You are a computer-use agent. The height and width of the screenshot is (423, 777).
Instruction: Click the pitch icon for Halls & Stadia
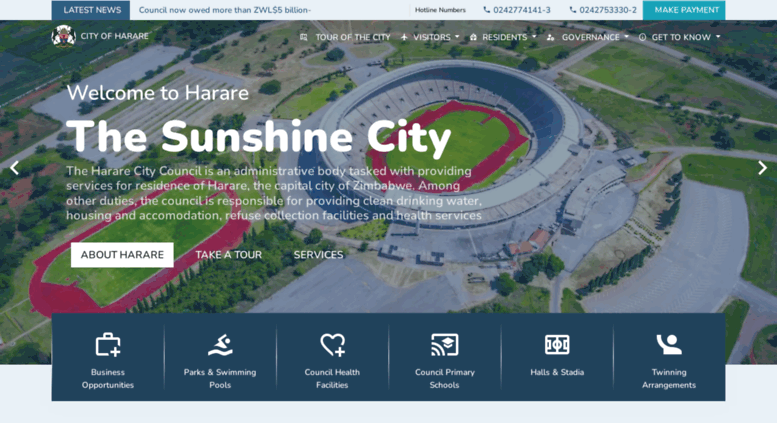tap(557, 345)
